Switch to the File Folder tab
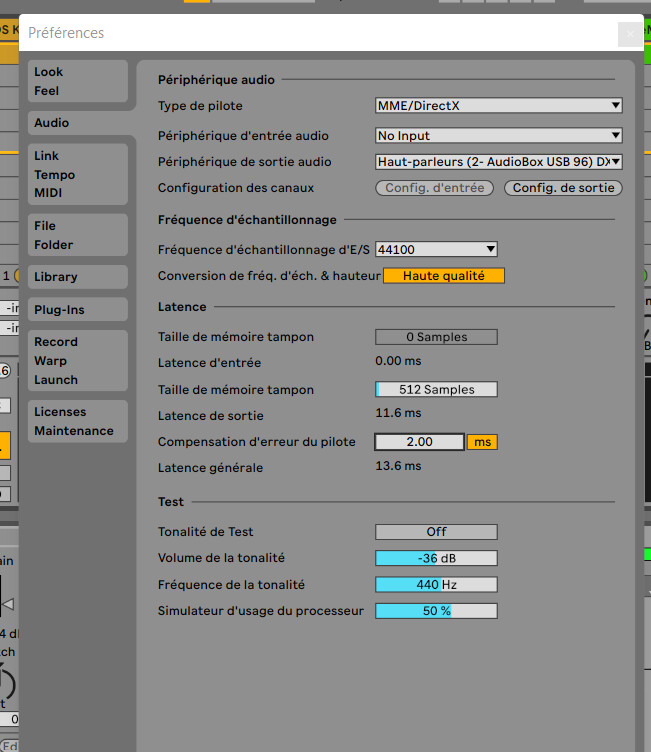The height and width of the screenshot is (752, 651). coord(78,235)
